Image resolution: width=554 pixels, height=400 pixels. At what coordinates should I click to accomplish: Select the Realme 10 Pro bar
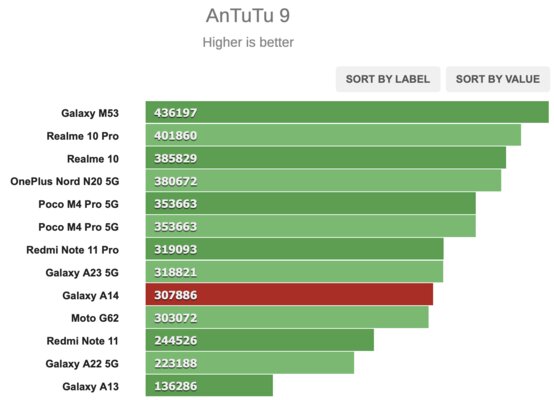(x=333, y=135)
